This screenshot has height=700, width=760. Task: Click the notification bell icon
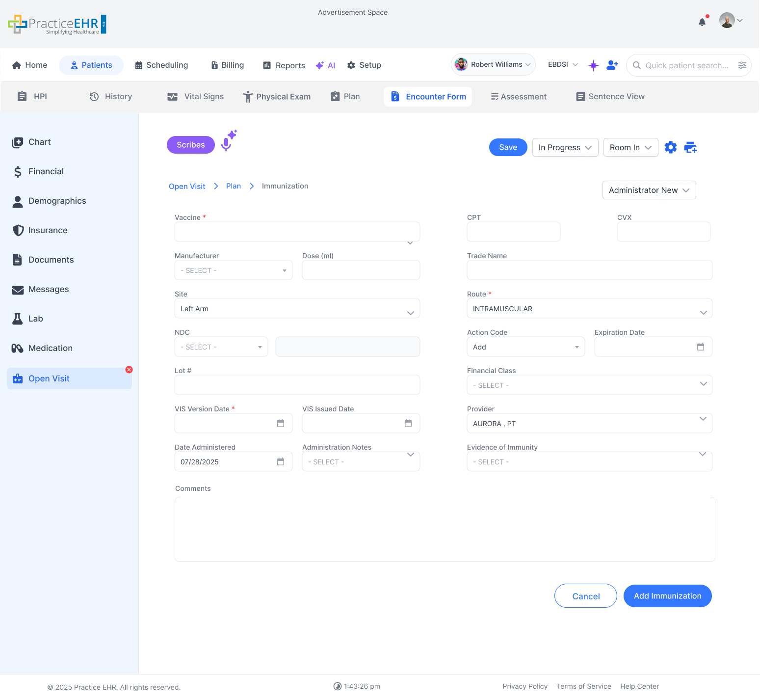pos(702,22)
